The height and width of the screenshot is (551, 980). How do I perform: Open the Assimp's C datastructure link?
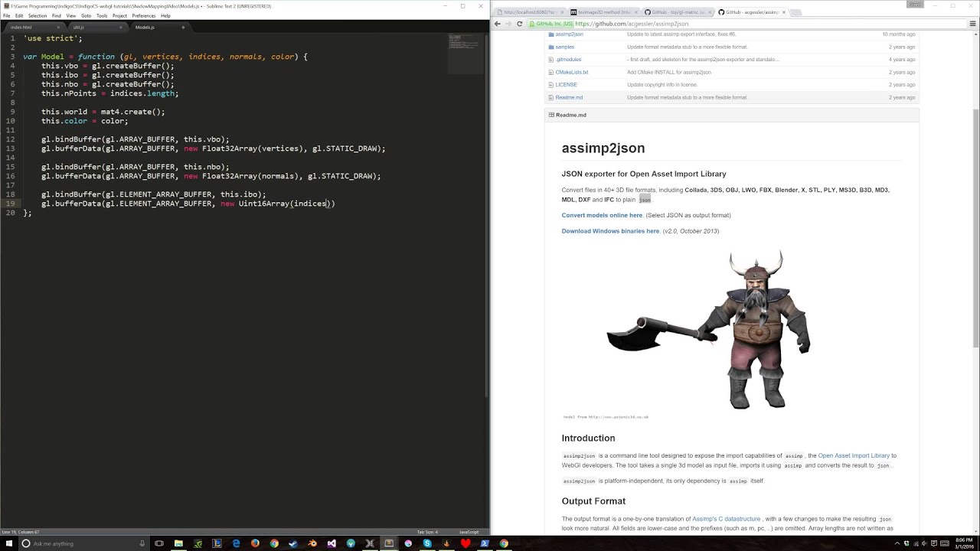point(727,519)
